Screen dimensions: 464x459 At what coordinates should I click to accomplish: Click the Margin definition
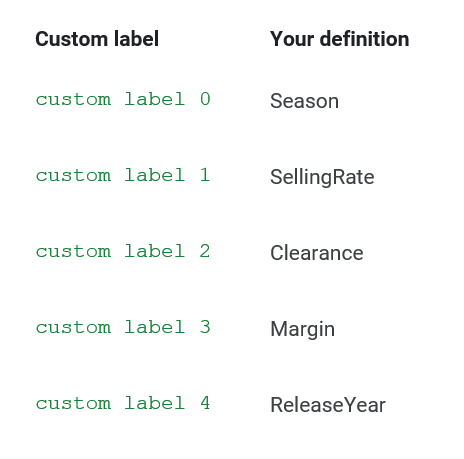click(x=302, y=329)
